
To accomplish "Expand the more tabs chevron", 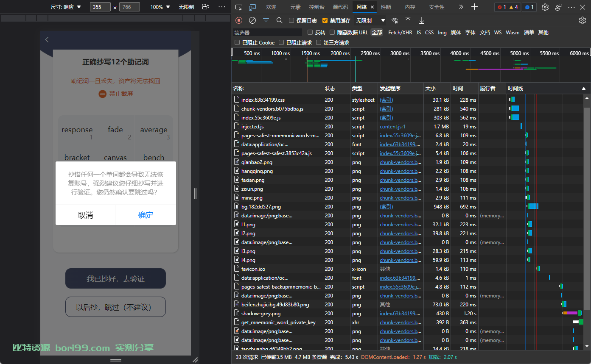I will 461,7.
